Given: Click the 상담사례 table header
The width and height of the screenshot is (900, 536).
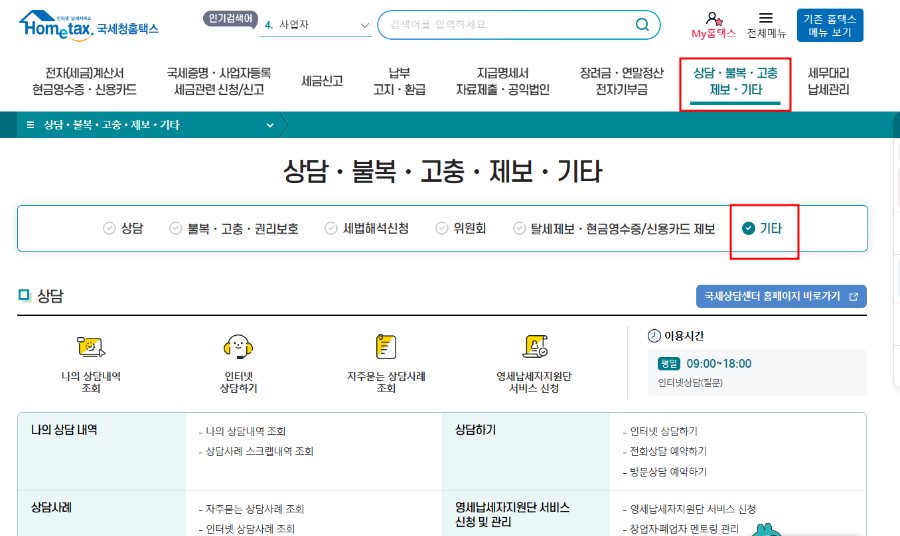Looking at the screenshot, I should point(51,507).
